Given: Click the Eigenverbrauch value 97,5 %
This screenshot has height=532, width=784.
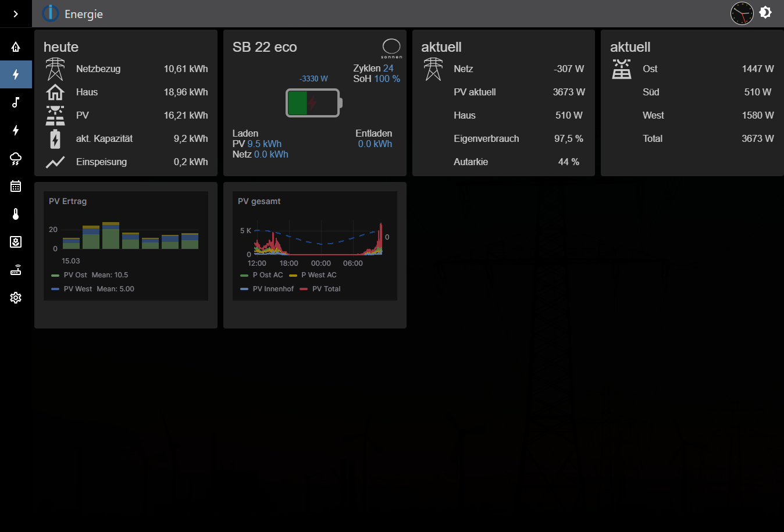Looking at the screenshot, I should [569, 138].
